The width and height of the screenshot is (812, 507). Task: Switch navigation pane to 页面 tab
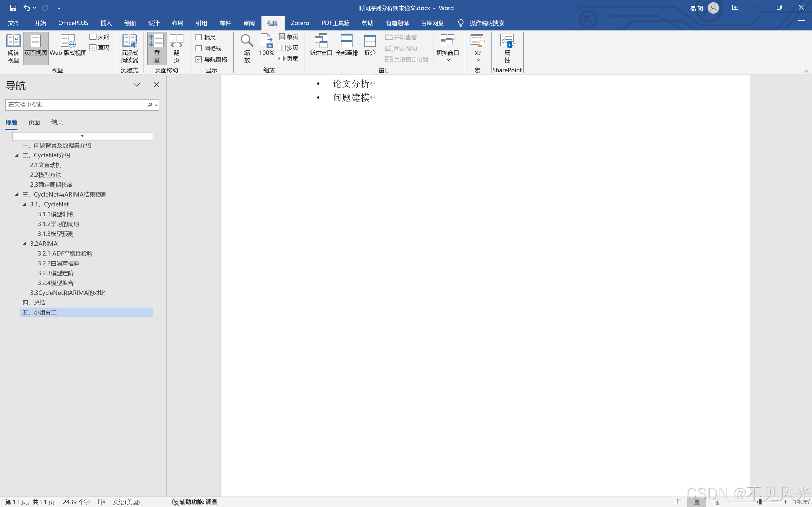click(34, 122)
